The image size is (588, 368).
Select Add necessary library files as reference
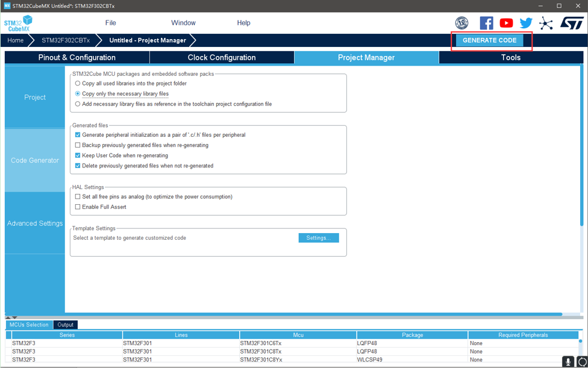(78, 104)
